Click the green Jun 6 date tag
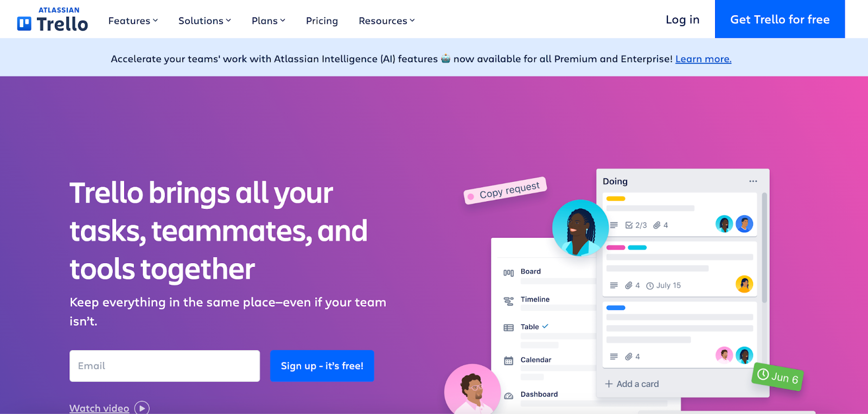868x414 pixels. (777, 376)
